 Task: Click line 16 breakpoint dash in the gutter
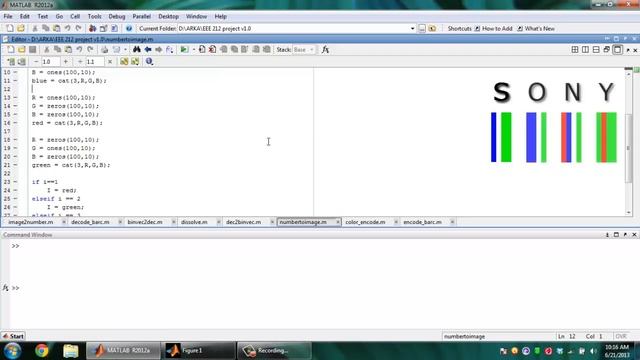[x=16, y=123]
